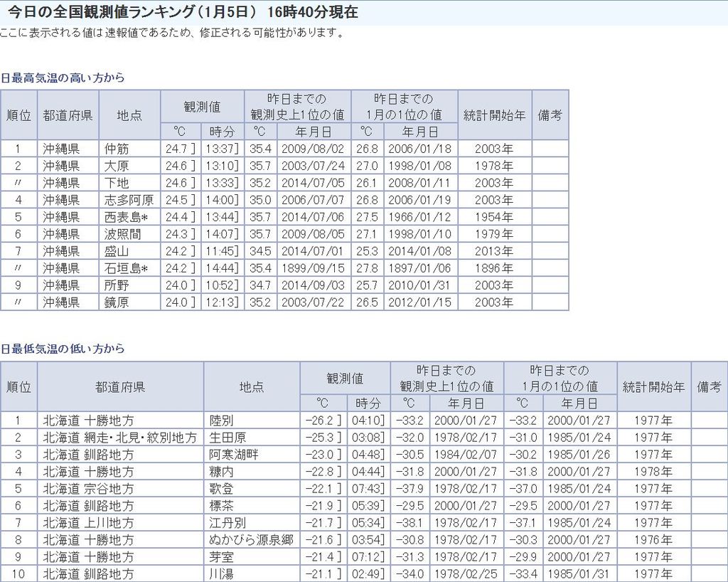This screenshot has height=582, width=728.
Task: Click the -26.2 temperature value for 陸別
Action: coord(320,420)
